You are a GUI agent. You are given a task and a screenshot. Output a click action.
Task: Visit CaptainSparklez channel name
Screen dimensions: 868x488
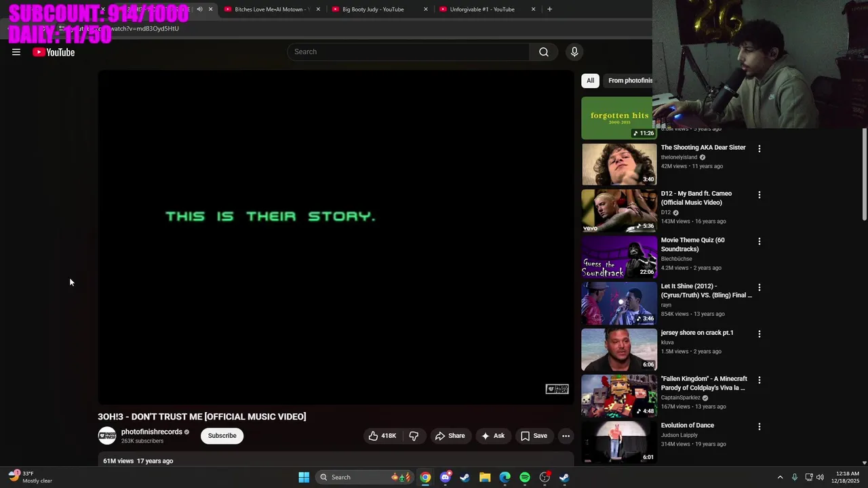coord(681,398)
